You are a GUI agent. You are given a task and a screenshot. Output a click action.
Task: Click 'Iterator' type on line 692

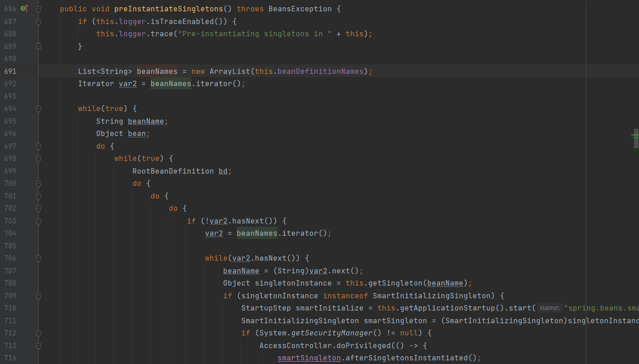click(x=96, y=84)
